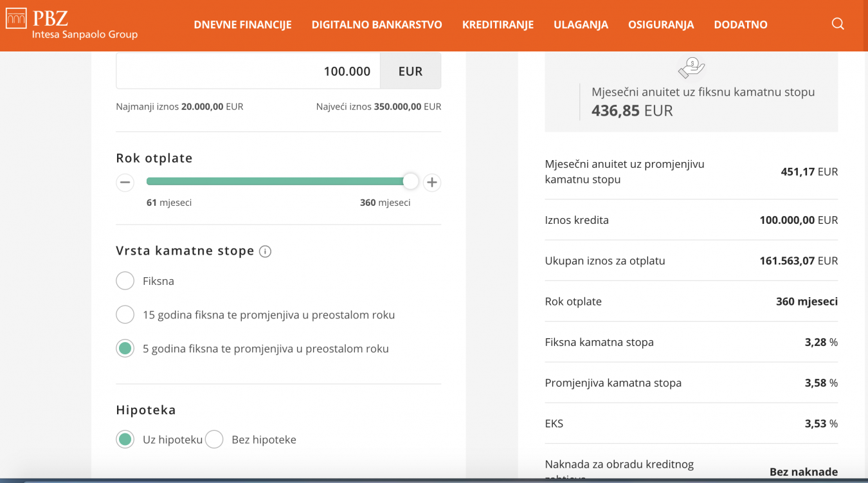Select the Fiksna interest rate option
Viewport: 868px width, 483px height.
125,281
